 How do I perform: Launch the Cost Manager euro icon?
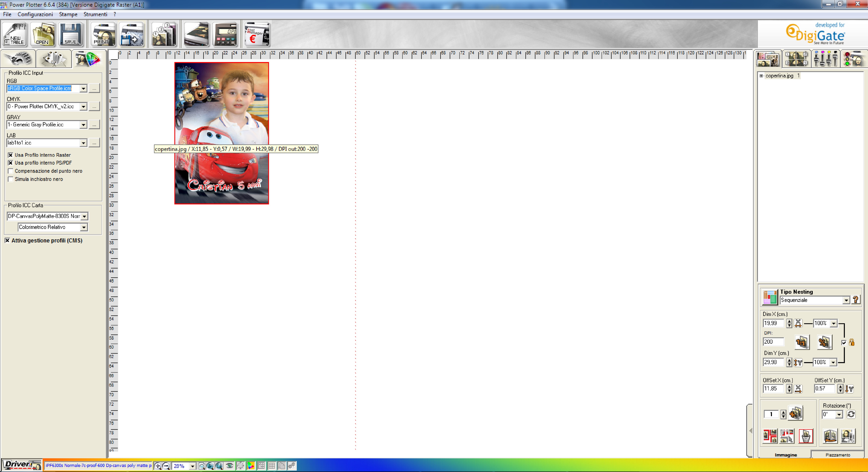(x=257, y=34)
